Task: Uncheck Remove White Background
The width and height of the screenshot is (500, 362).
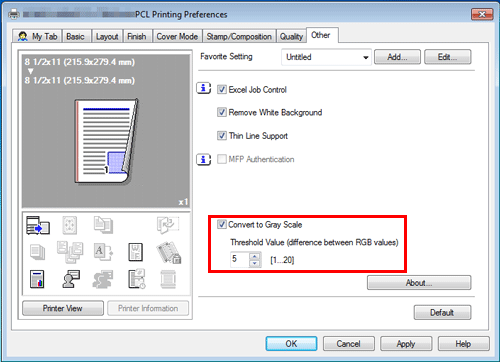Action: coord(222,112)
